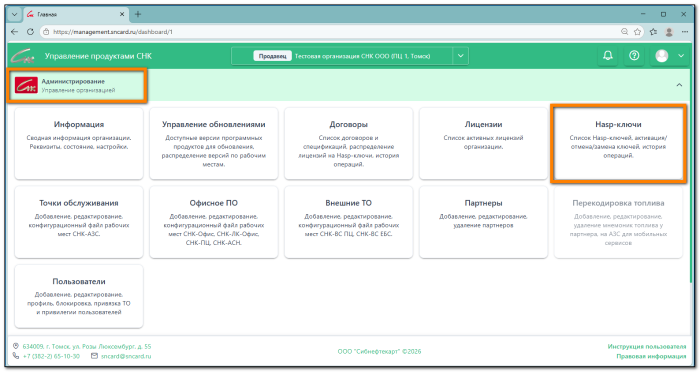Viewport: 700px width, 372px height.
Task: Open the Инструкция пользователя link
Action: (x=646, y=347)
